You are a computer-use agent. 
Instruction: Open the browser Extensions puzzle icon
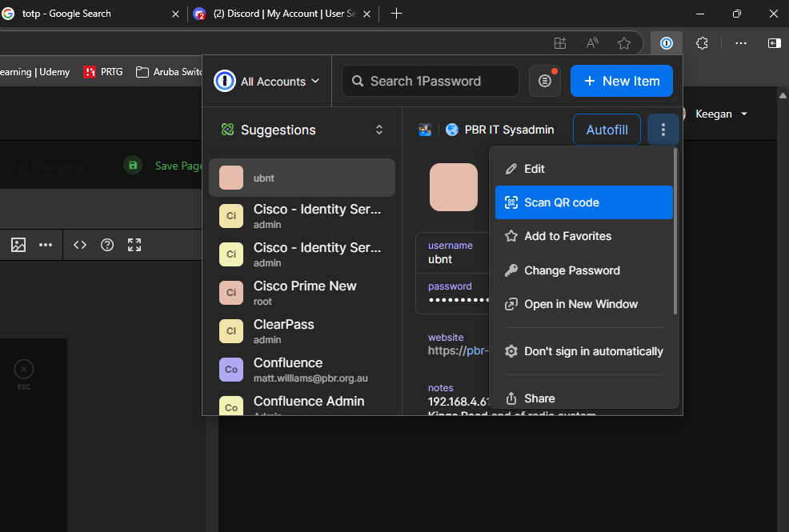[x=702, y=43]
